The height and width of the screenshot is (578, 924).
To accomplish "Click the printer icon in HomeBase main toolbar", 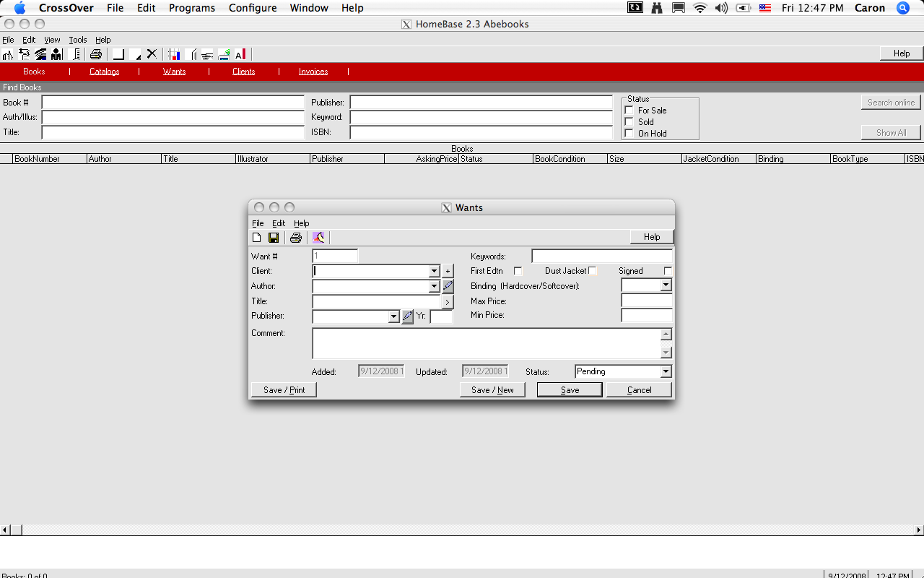I will (x=95, y=54).
